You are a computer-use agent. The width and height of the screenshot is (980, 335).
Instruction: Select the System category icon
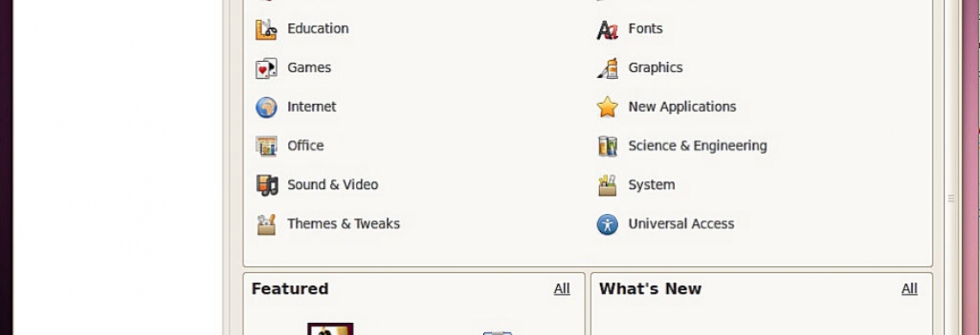pos(608,185)
